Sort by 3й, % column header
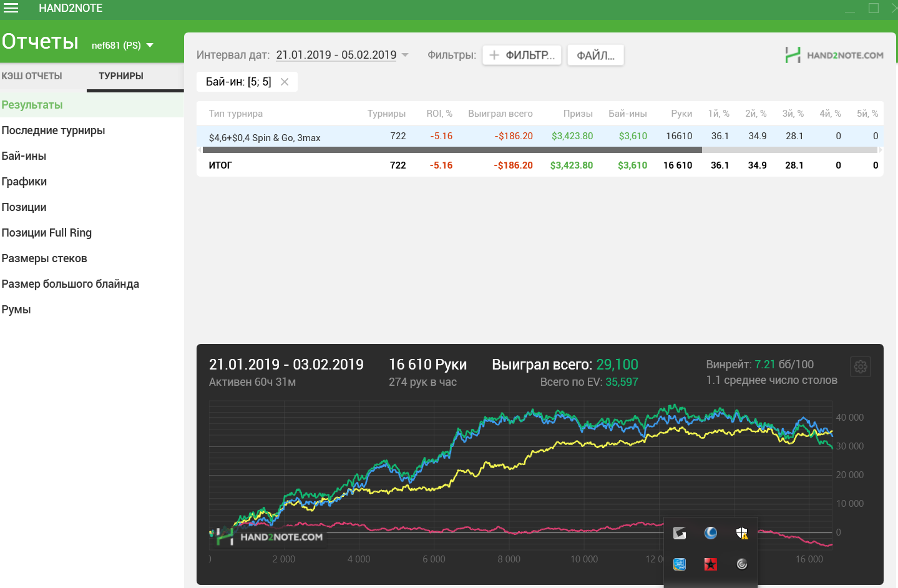The width and height of the screenshot is (898, 588). click(793, 114)
